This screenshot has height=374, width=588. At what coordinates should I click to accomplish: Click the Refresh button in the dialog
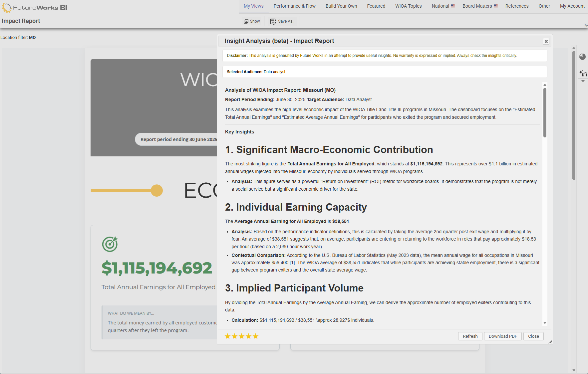[470, 336]
